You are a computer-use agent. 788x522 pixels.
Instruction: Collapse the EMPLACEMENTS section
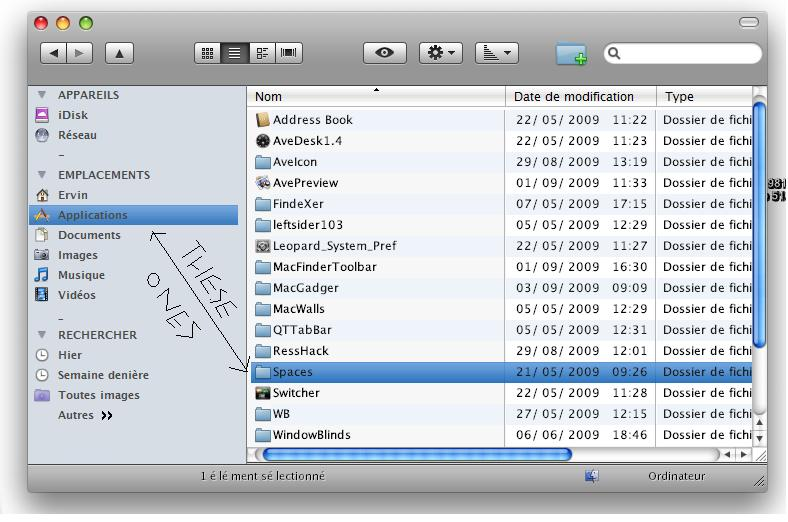pos(42,174)
